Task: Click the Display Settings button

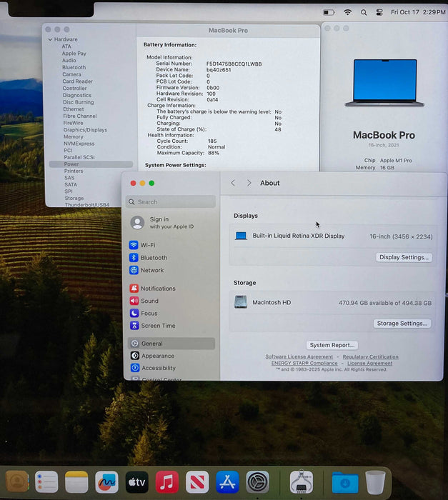Action: 404,257
